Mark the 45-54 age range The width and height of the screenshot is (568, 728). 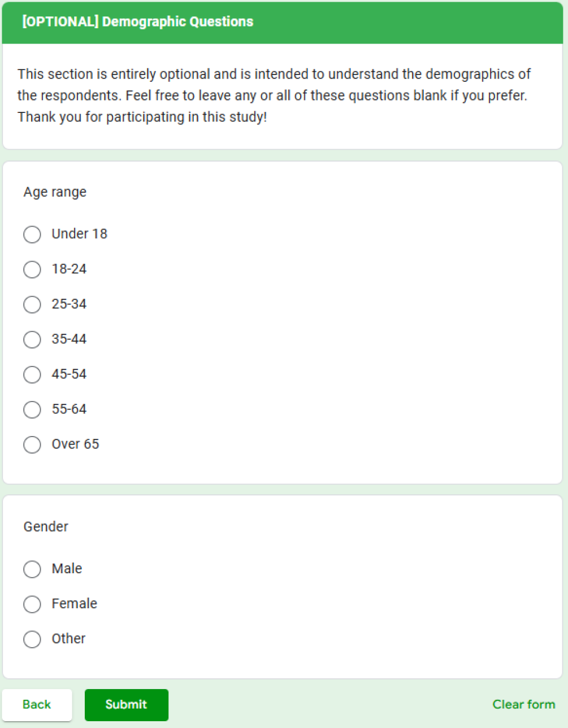click(32, 374)
